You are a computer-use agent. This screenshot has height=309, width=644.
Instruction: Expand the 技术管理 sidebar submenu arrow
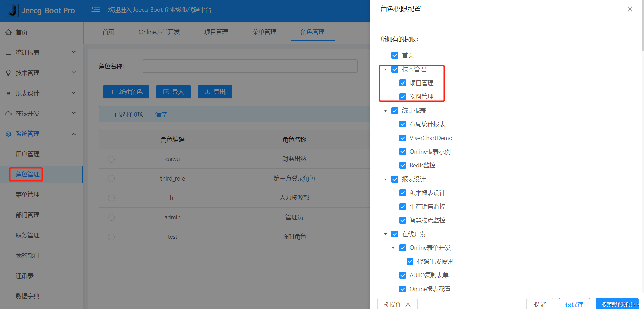coord(74,73)
